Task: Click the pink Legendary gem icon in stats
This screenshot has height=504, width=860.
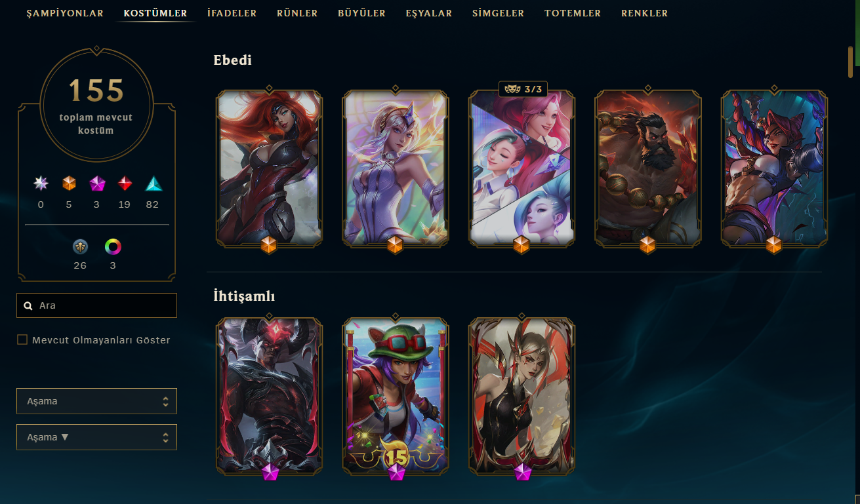Action: click(97, 184)
